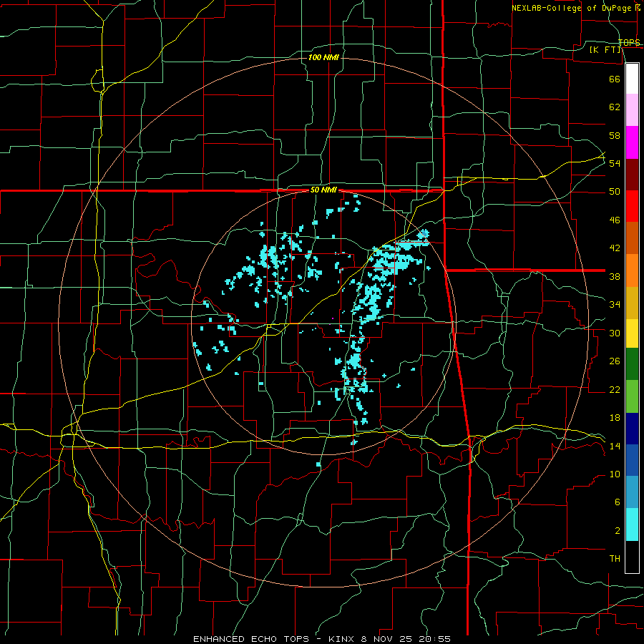Viewport: 644px width, 644px height.
Task: Click the 20:55 timestamp in the caption
Action: (434, 639)
